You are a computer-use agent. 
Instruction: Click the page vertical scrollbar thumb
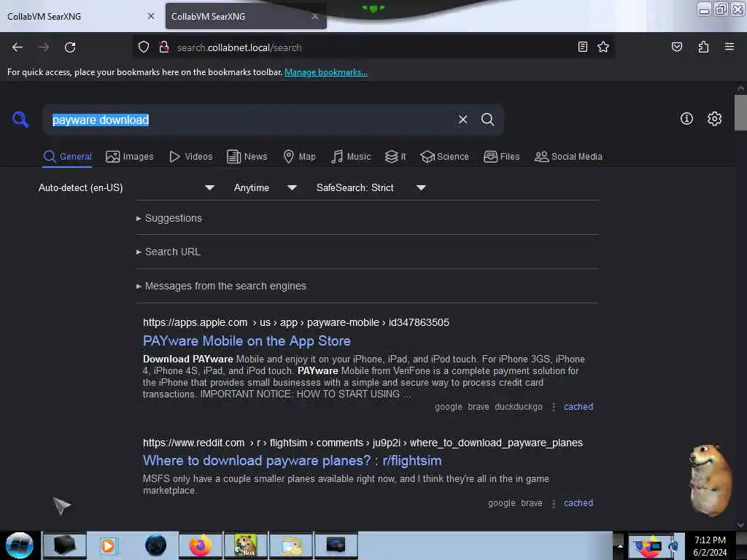(x=740, y=112)
